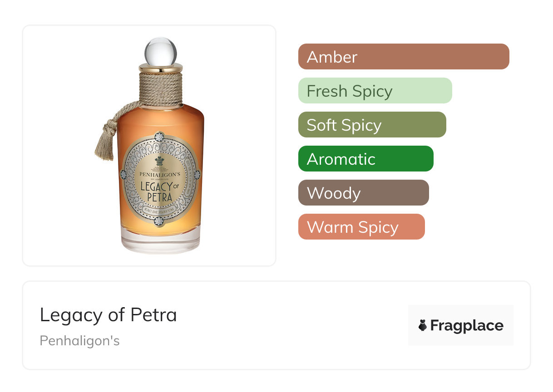Open the Legacy of Petra title link
The height and width of the screenshot is (392, 553).
click(108, 315)
